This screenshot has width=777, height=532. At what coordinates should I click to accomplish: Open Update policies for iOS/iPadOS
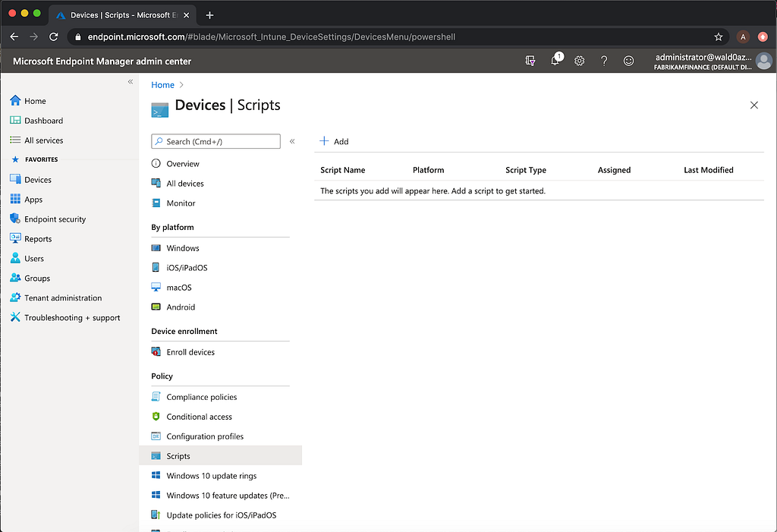(220, 515)
